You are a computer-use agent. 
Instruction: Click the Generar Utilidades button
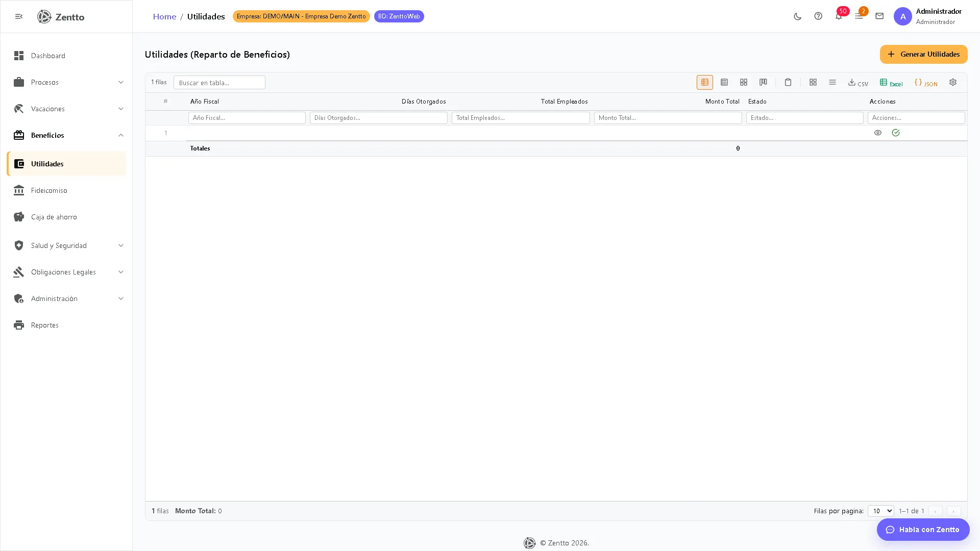coord(923,54)
